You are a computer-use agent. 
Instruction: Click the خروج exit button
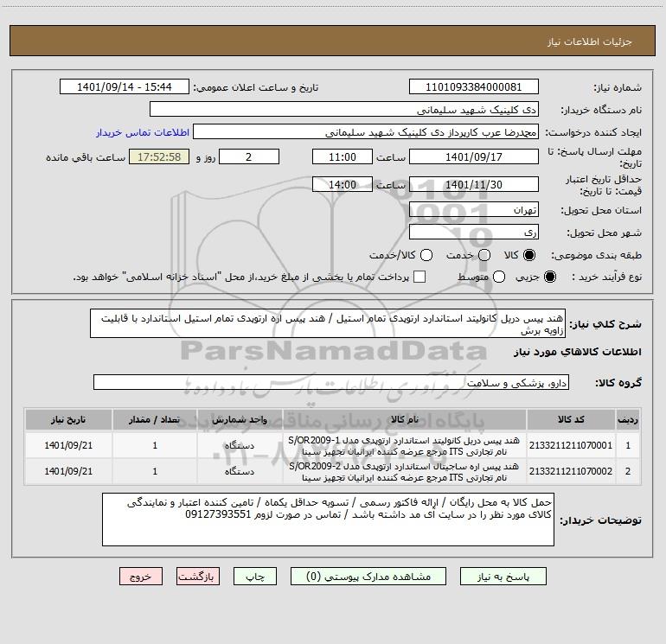[141, 577]
